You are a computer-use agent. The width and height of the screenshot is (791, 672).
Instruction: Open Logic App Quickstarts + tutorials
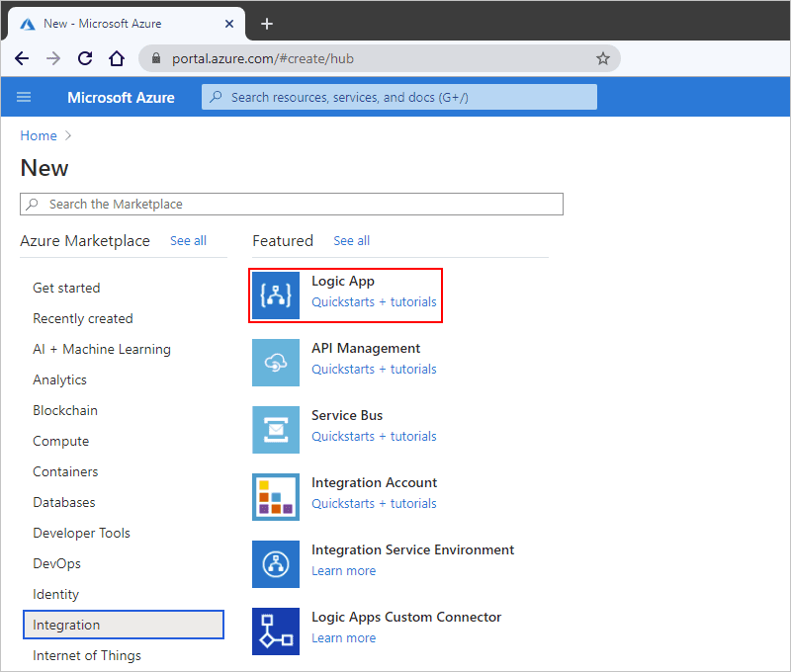click(x=374, y=302)
